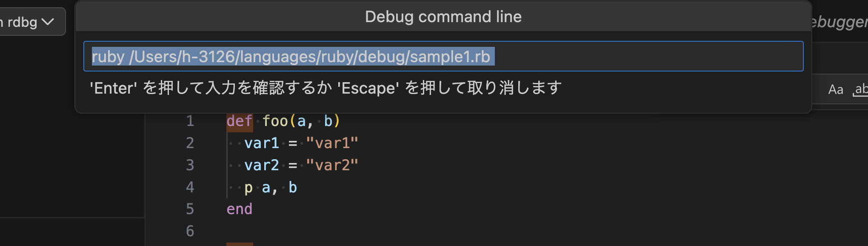Click the string "var2" on line 3
This screenshot has height=246, width=868.
[331, 165]
